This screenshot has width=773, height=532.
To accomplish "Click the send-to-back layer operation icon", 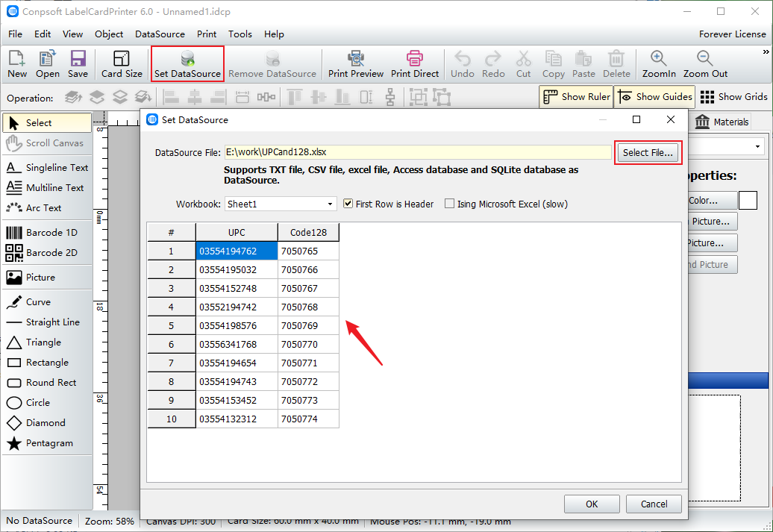I will tap(143, 97).
